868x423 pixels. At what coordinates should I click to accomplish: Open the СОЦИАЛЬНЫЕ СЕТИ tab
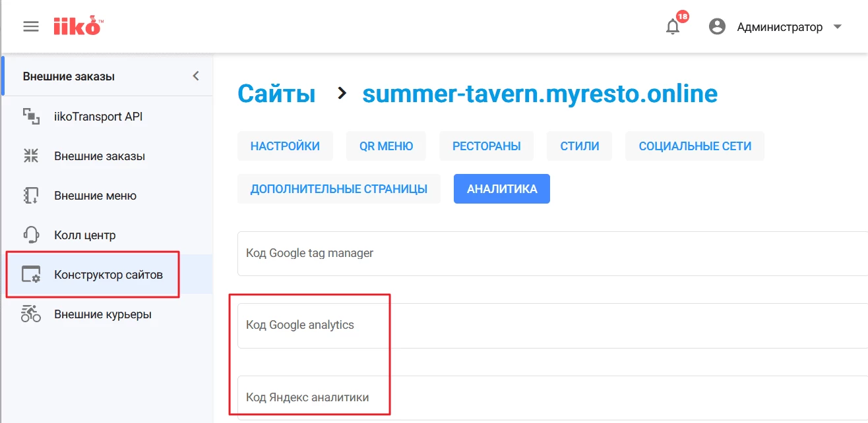[695, 146]
